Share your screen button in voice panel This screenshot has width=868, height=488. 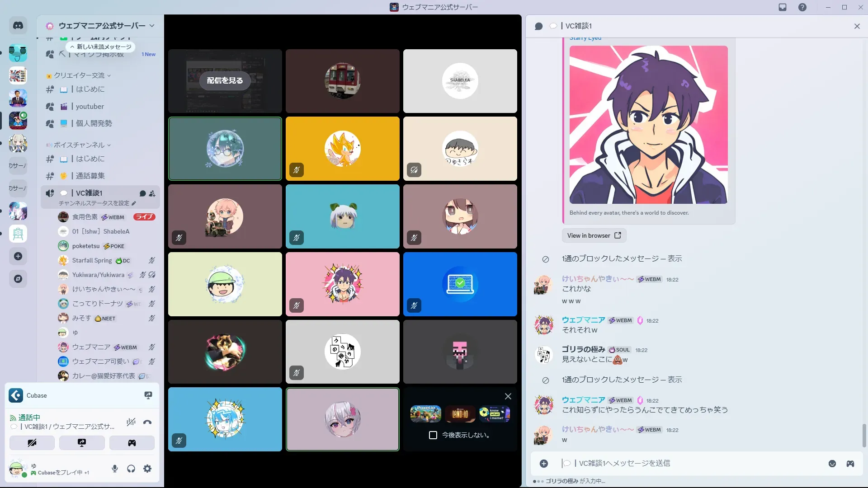82,443
